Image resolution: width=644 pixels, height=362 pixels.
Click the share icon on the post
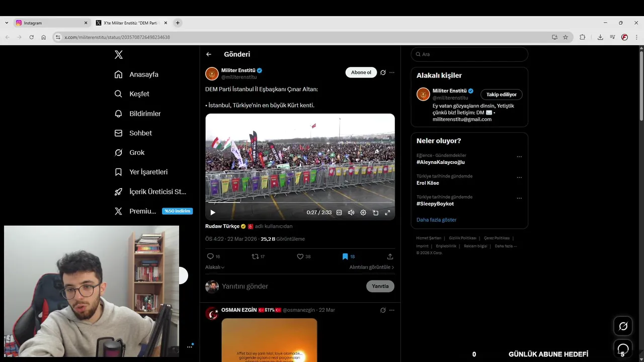pyautogui.click(x=390, y=256)
